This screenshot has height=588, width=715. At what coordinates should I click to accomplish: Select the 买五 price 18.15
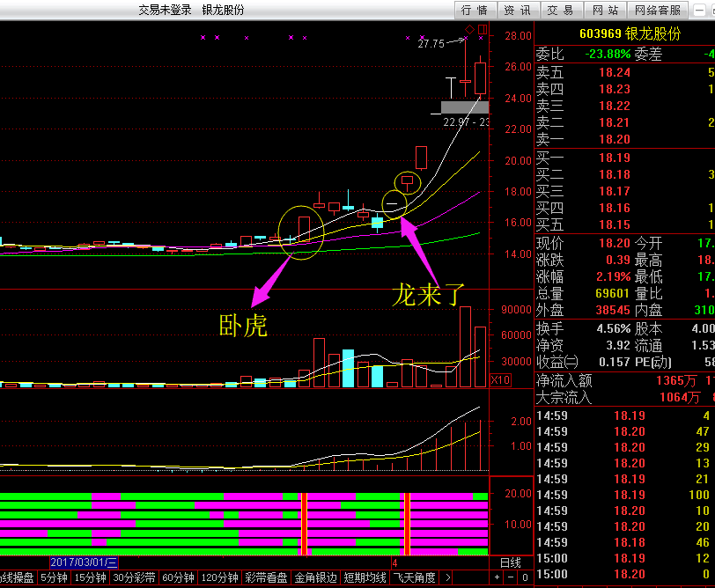pos(615,224)
